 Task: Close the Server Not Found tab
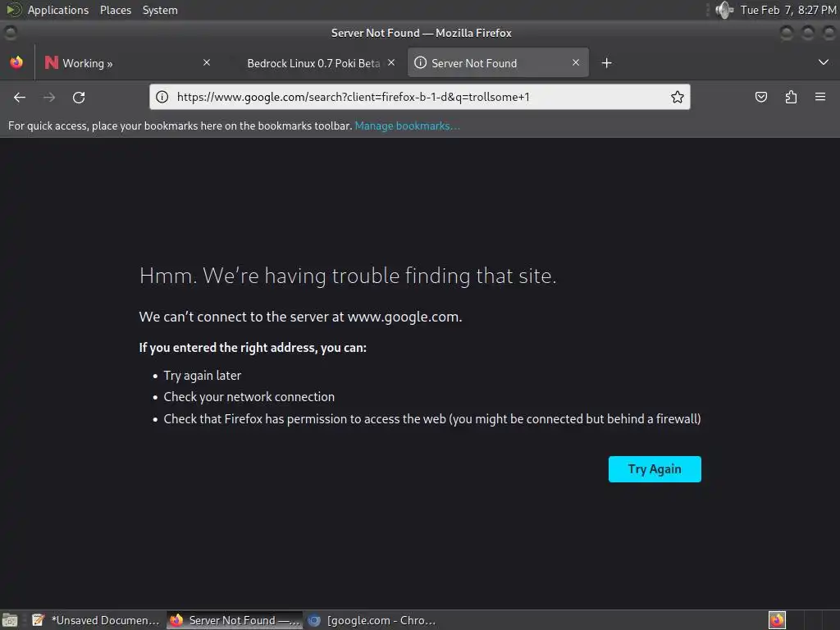[576, 62]
